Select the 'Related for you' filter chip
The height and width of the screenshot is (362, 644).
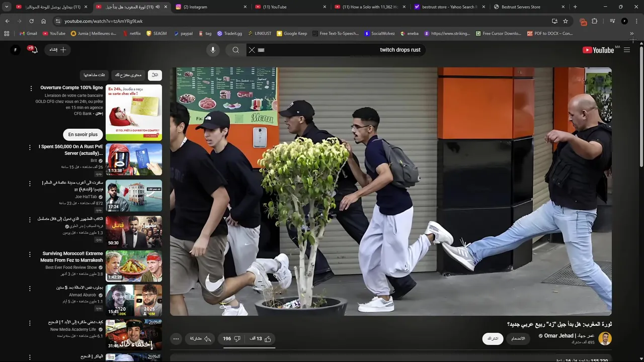[128, 75]
